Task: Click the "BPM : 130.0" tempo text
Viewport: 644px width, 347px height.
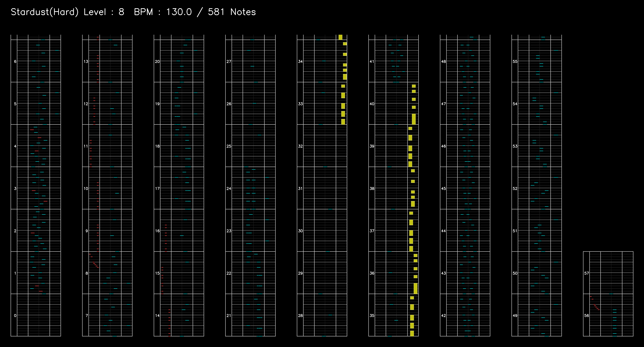Action: coord(163,12)
